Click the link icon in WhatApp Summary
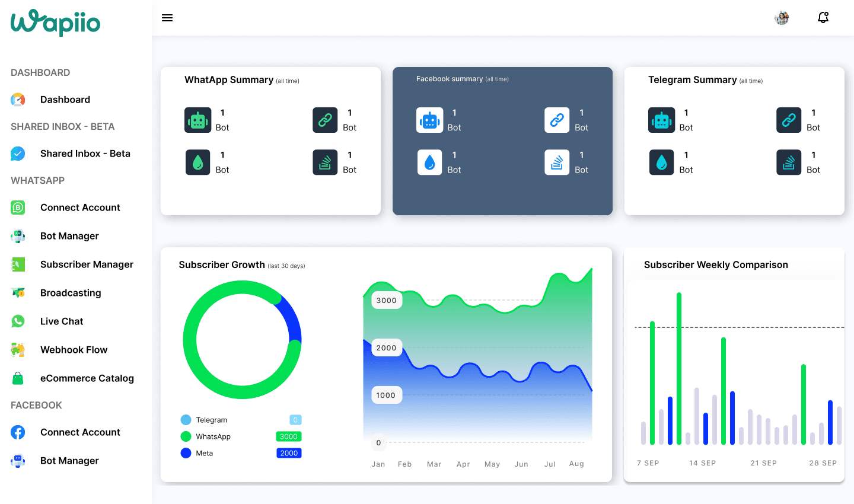The image size is (854, 504). point(325,120)
